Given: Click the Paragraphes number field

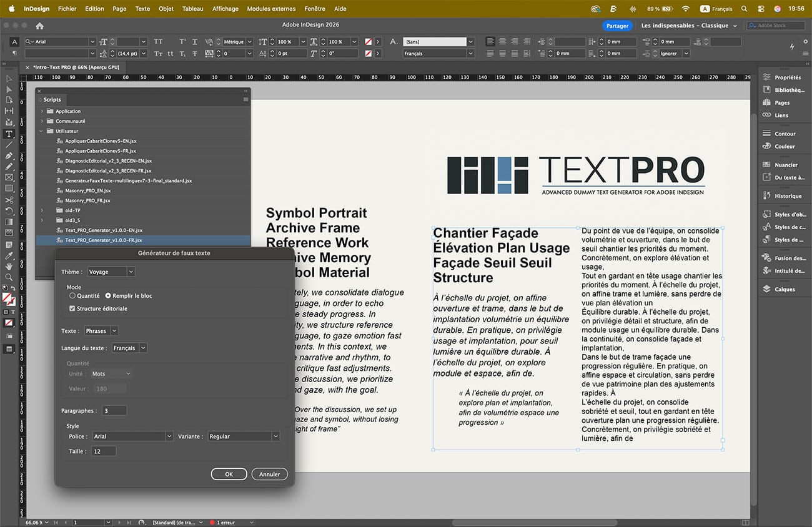Looking at the screenshot, I should pos(114,411).
